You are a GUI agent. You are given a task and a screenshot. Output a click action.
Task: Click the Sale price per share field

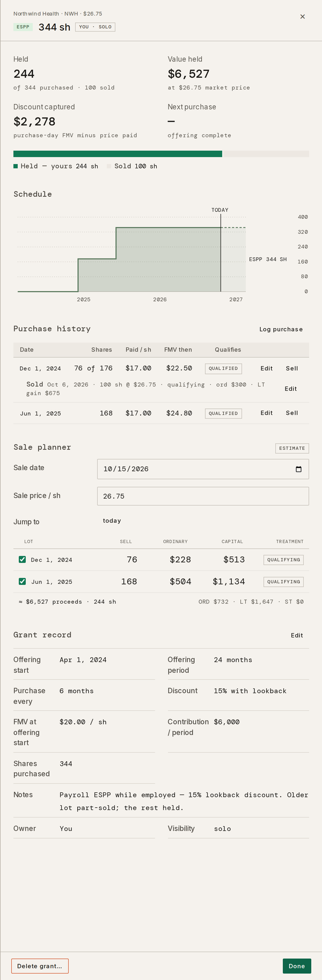coord(203,496)
